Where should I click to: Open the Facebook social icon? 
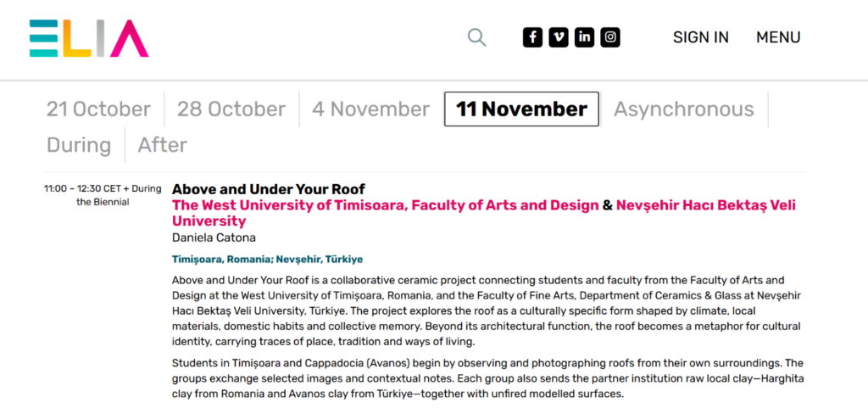[532, 37]
